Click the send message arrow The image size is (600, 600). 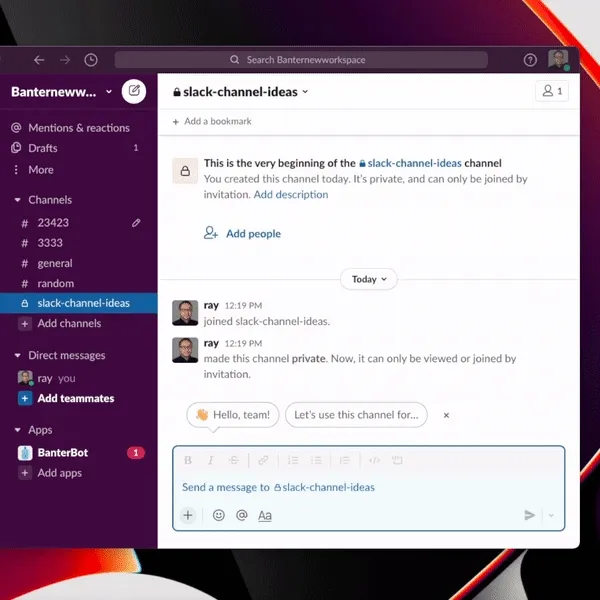pos(530,515)
